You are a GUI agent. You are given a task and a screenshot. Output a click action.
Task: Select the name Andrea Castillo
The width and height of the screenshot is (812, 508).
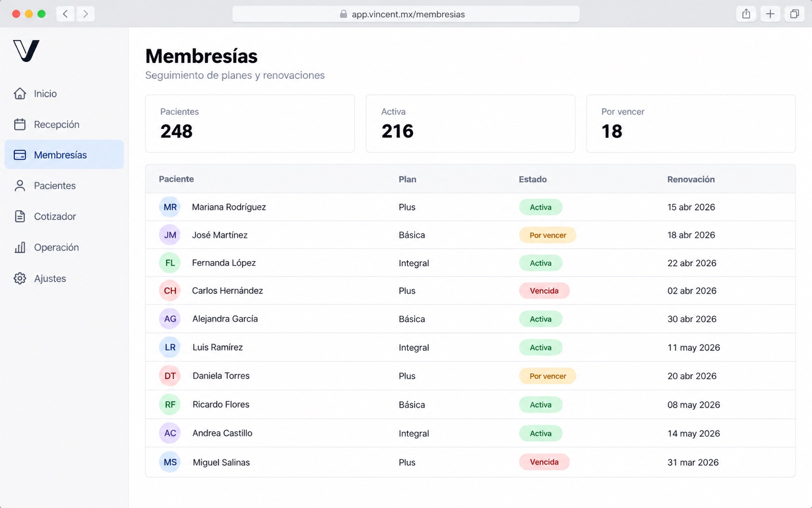[222, 433]
